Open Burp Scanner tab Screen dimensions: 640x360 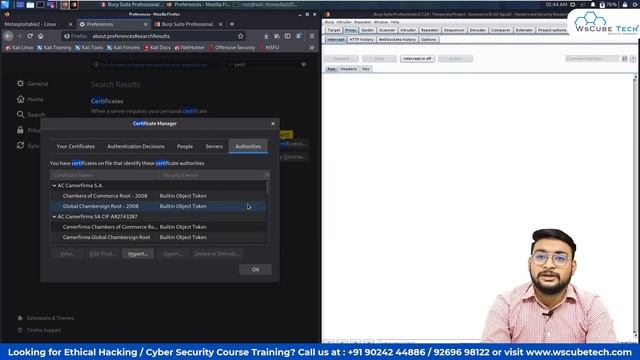387,30
